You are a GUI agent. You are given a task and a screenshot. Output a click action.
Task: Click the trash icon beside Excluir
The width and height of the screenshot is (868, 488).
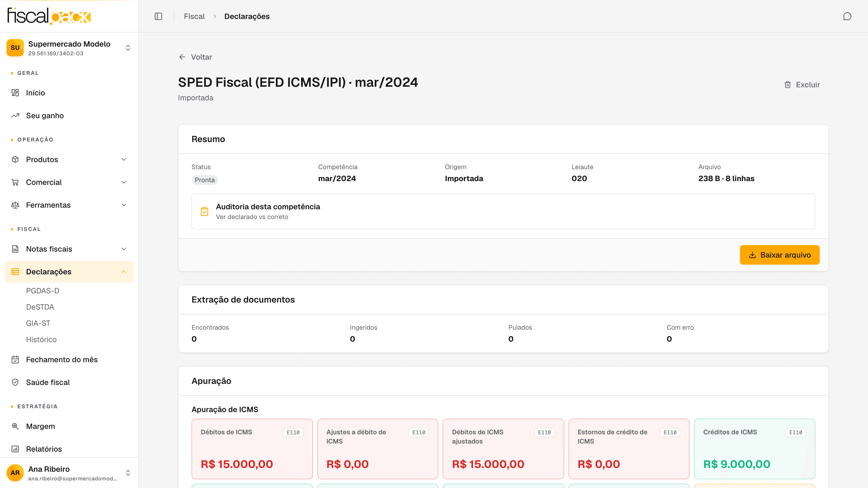tap(787, 85)
